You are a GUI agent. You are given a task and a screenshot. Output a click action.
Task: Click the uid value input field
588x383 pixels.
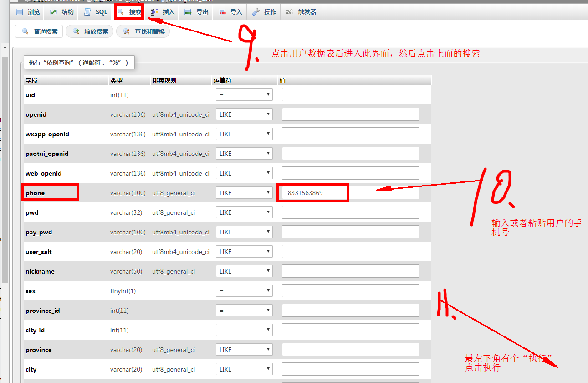coord(351,95)
